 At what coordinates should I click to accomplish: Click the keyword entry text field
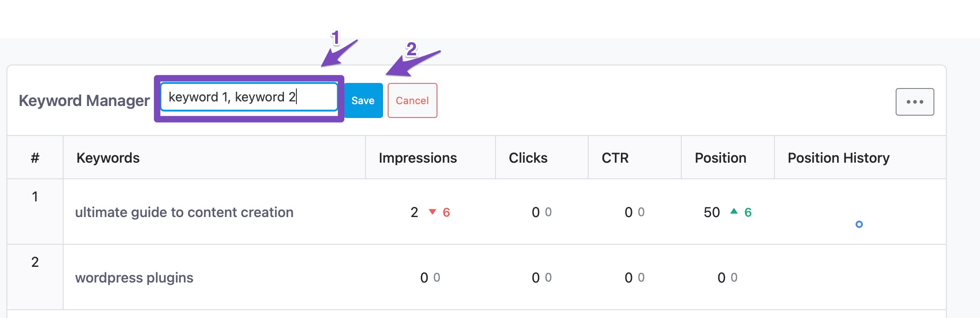click(x=249, y=97)
